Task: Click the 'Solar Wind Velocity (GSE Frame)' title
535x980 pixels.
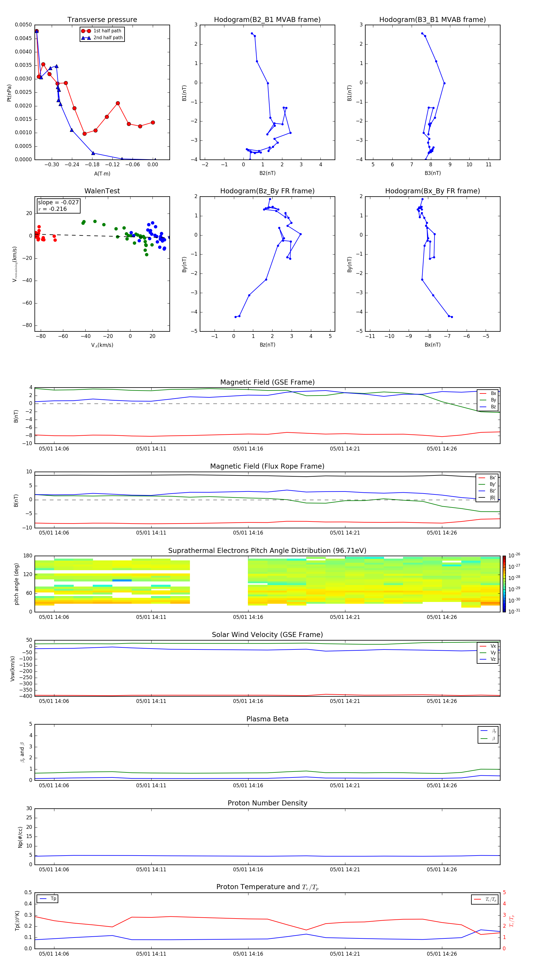Action: 267,635
